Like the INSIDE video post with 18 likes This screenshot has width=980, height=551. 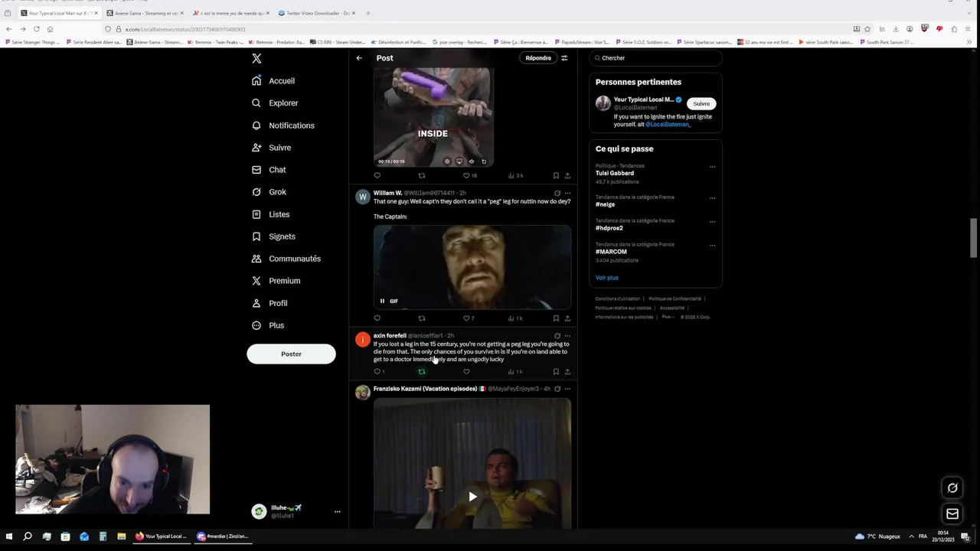(466, 175)
